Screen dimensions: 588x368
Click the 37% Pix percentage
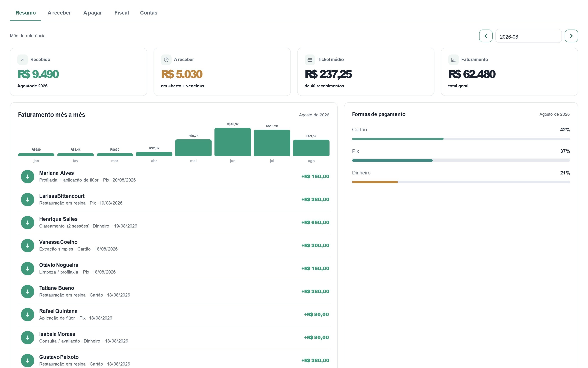pos(565,151)
